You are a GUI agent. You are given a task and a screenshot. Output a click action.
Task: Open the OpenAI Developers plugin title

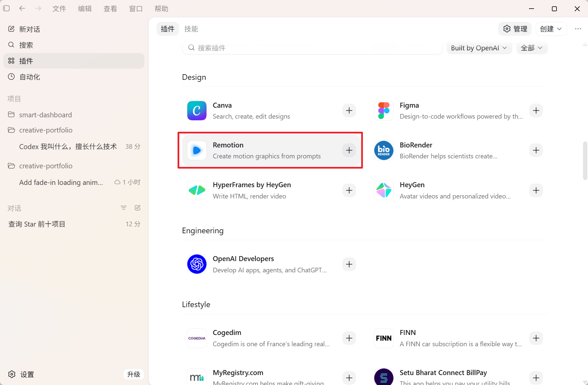[243, 259]
